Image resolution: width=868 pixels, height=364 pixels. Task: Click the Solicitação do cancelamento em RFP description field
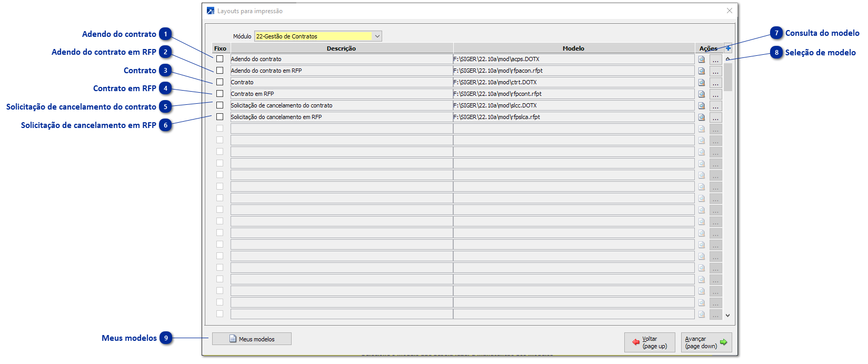click(342, 117)
